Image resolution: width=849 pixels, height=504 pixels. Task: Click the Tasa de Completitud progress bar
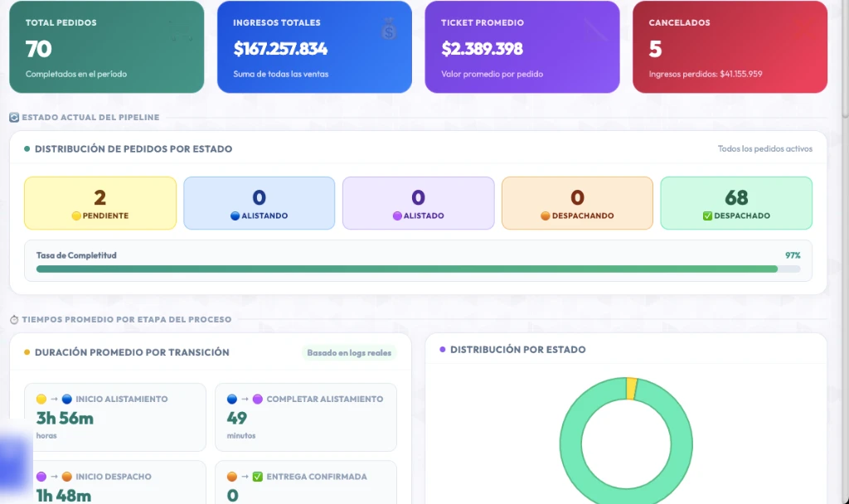click(418, 269)
